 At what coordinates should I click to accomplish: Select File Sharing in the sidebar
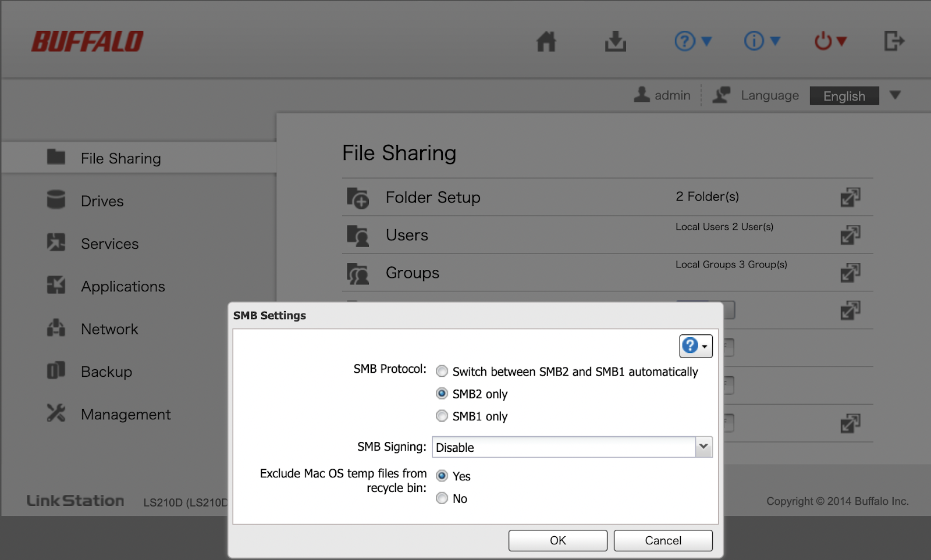(138, 158)
